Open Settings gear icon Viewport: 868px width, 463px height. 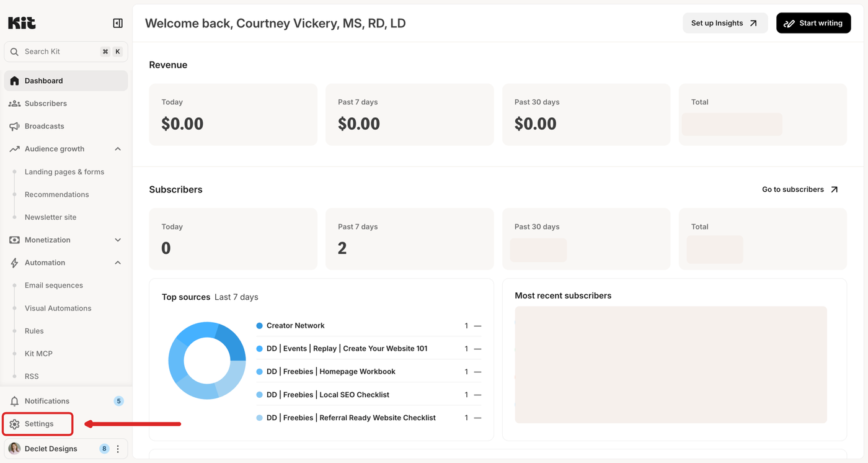pos(15,424)
